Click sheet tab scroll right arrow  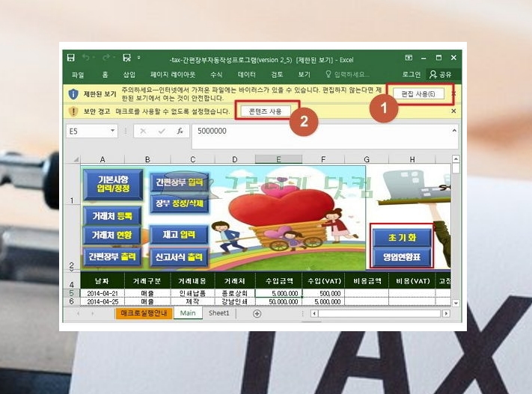point(92,314)
